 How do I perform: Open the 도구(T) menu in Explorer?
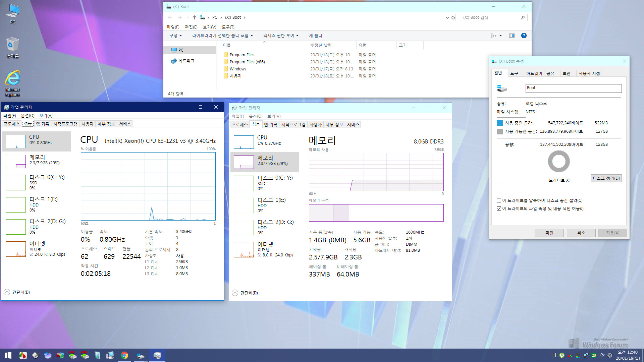[x=228, y=27]
